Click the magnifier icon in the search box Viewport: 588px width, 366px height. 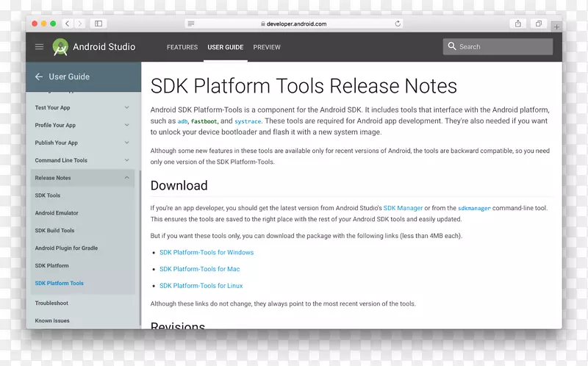click(452, 46)
